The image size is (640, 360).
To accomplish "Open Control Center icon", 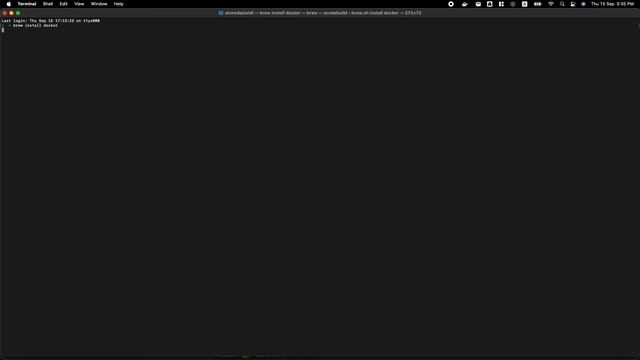I will 573,4.
